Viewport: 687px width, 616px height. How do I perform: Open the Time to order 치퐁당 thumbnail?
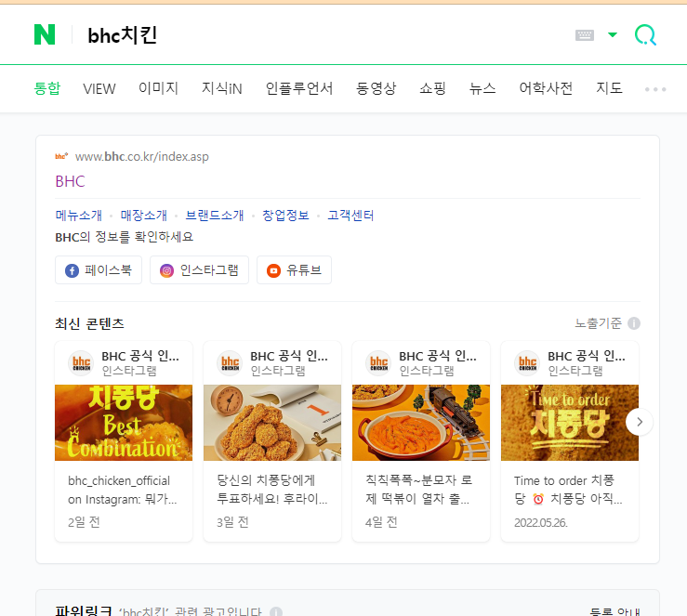pos(570,423)
